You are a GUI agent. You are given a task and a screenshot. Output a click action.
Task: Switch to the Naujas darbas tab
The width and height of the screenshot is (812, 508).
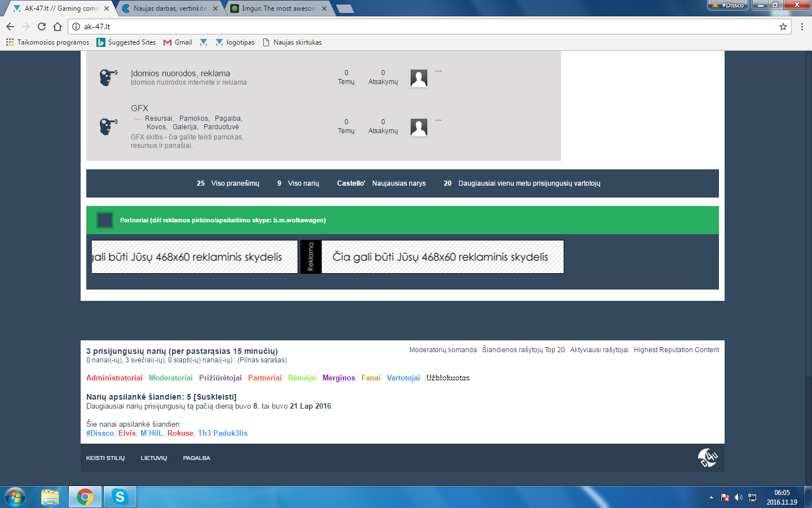(x=169, y=8)
